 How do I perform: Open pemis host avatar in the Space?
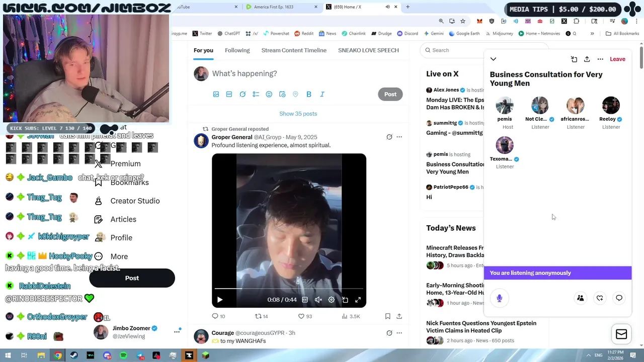click(505, 105)
